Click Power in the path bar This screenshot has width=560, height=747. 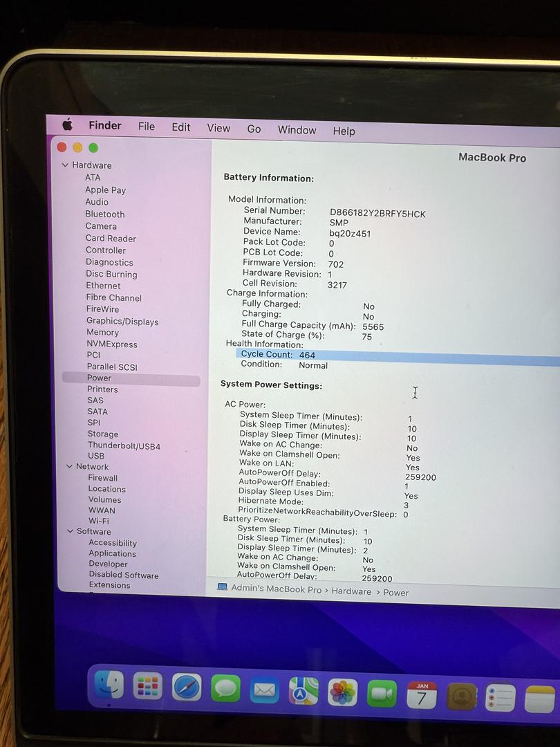coord(395,593)
